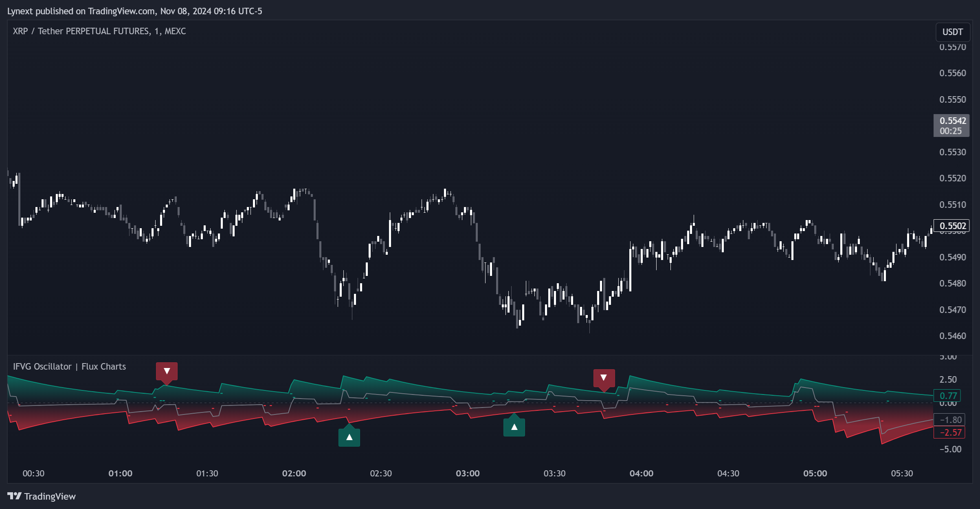
Task: Click the 05:30 time axis label
Action: (902, 474)
